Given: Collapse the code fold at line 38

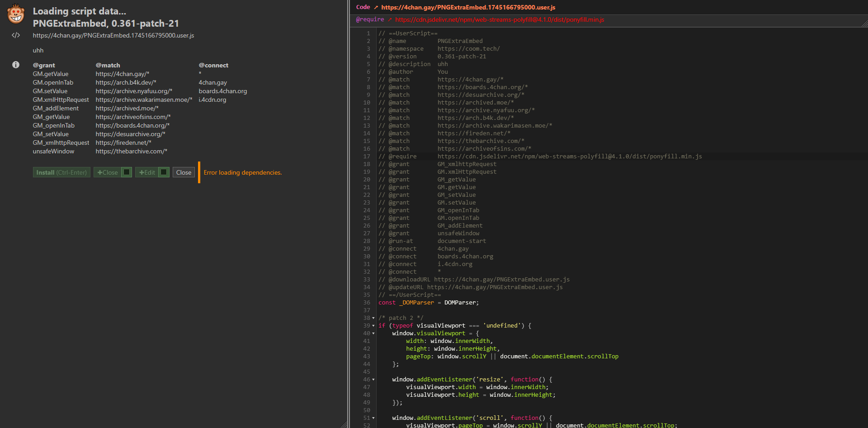Looking at the screenshot, I should point(373,318).
